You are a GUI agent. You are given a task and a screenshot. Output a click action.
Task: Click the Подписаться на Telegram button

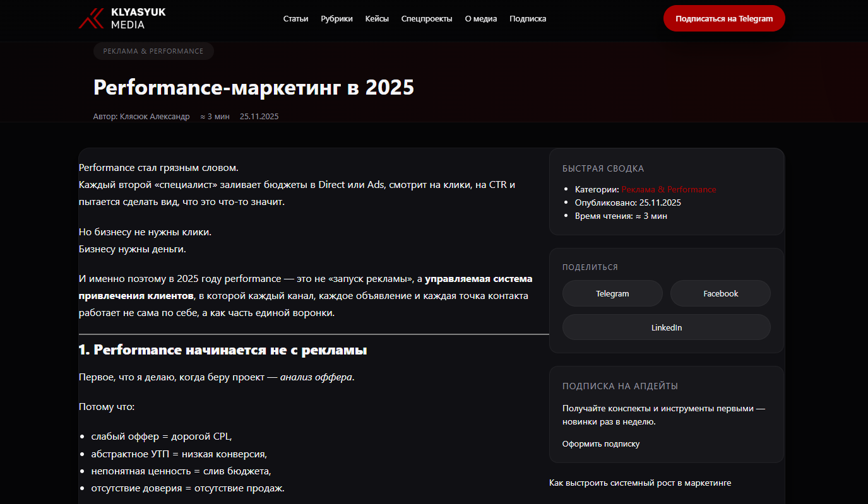click(x=723, y=18)
